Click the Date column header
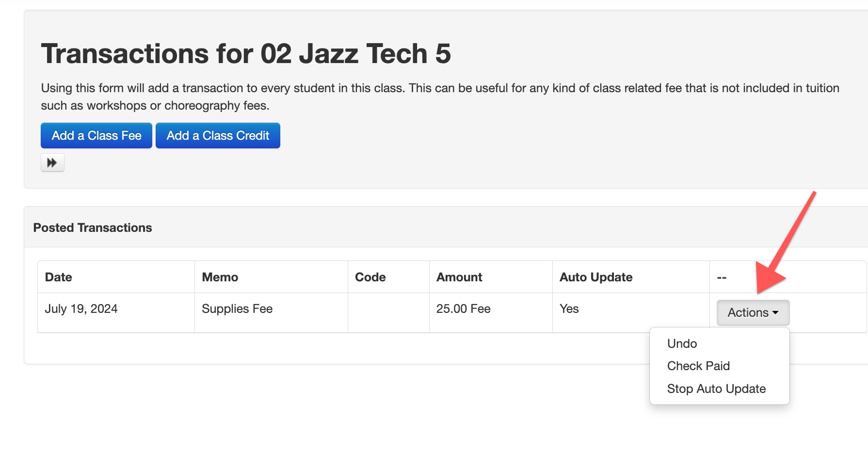The image size is (868, 454). [x=58, y=277]
